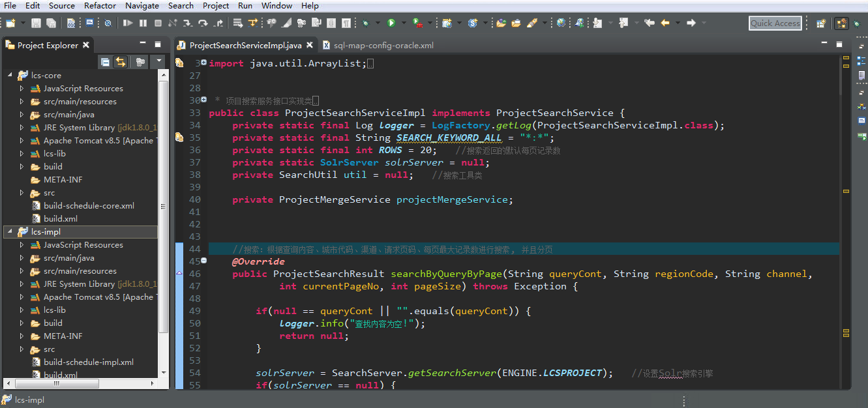Click the Skip All Breakpoints icon

(x=108, y=23)
